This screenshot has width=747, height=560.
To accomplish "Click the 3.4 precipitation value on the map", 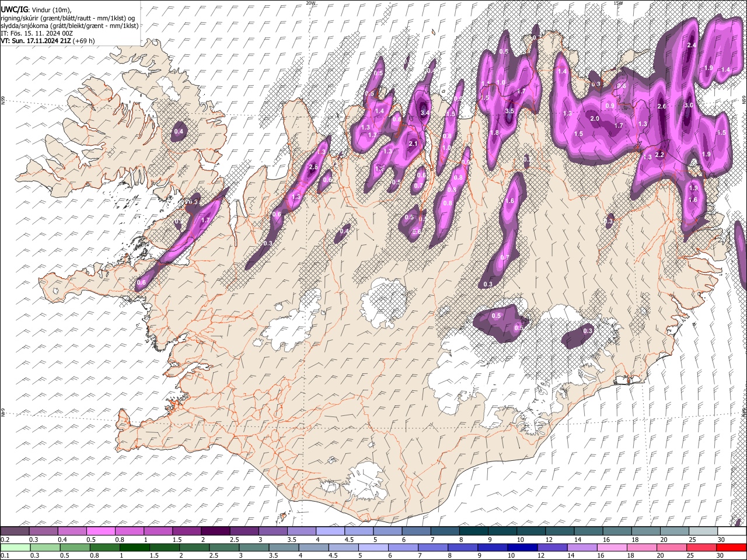I will tap(425, 113).
